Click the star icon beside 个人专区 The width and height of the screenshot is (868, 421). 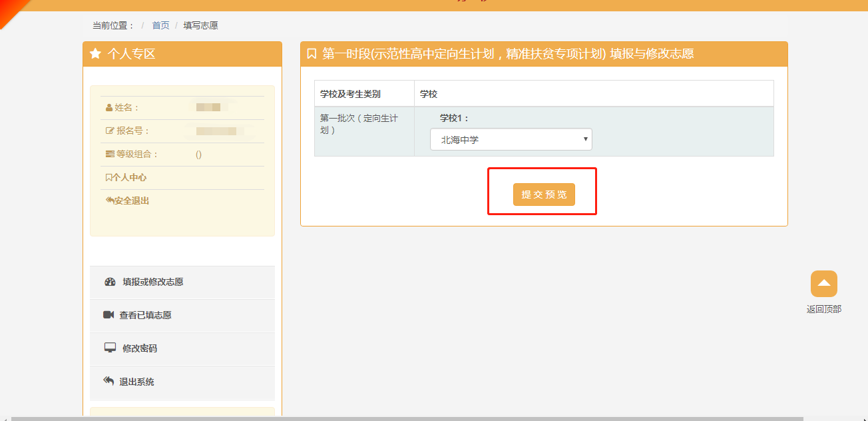(x=96, y=54)
